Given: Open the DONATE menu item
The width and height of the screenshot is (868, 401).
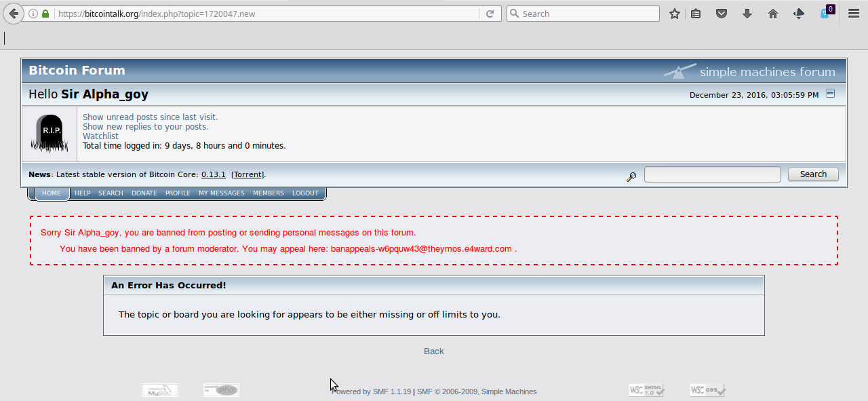Looking at the screenshot, I should (144, 193).
